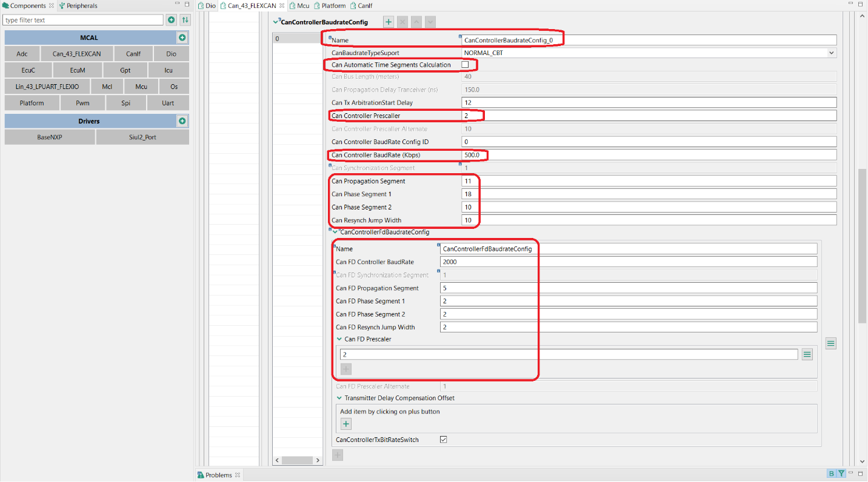The height and width of the screenshot is (482, 868).
Task: Click the green plus icon next to MCAL
Action: [x=182, y=38]
